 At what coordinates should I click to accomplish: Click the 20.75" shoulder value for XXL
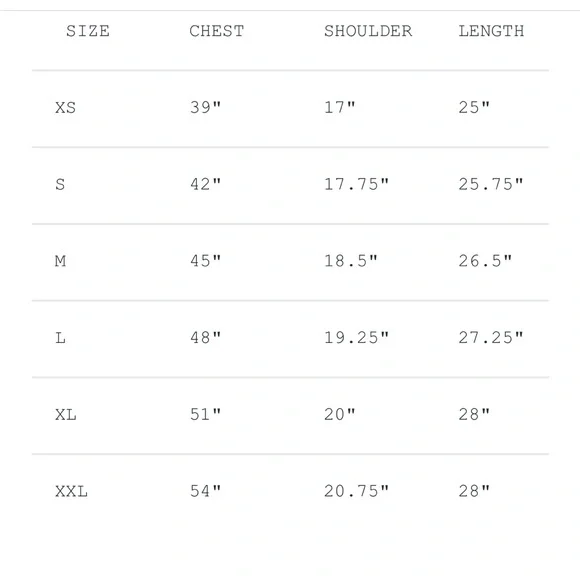coord(357,491)
